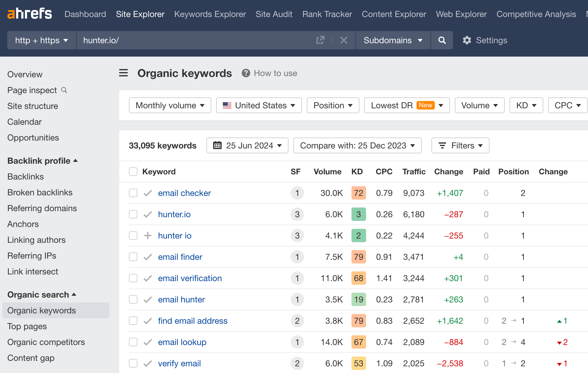Click SF badge for hunter.io

tap(297, 214)
